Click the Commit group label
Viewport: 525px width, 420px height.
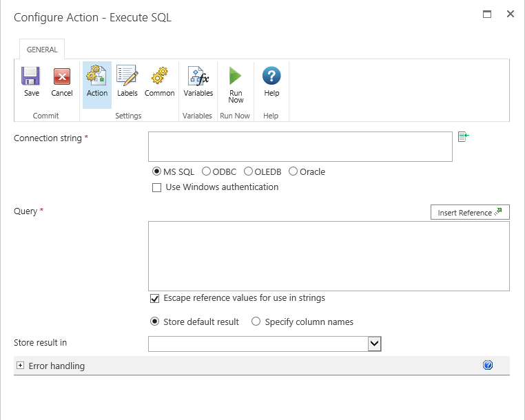(45, 116)
